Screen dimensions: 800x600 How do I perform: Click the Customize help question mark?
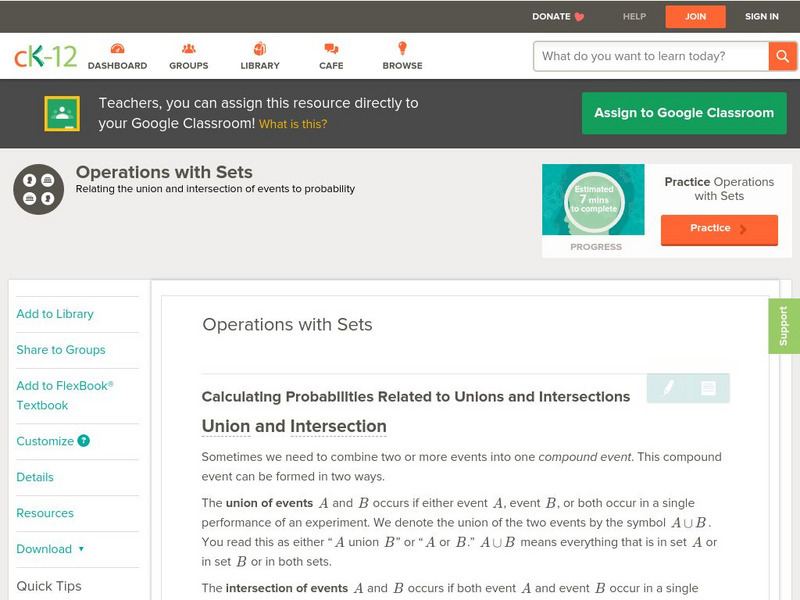pos(84,441)
